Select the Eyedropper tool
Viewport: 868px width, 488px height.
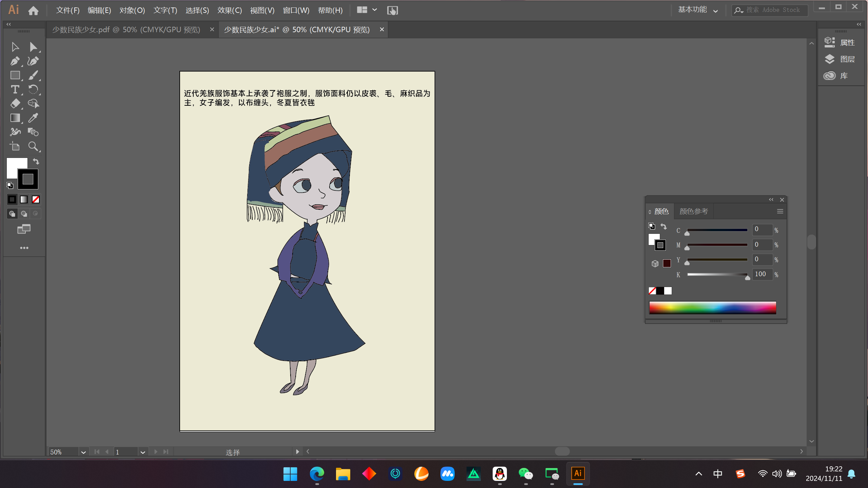point(33,118)
